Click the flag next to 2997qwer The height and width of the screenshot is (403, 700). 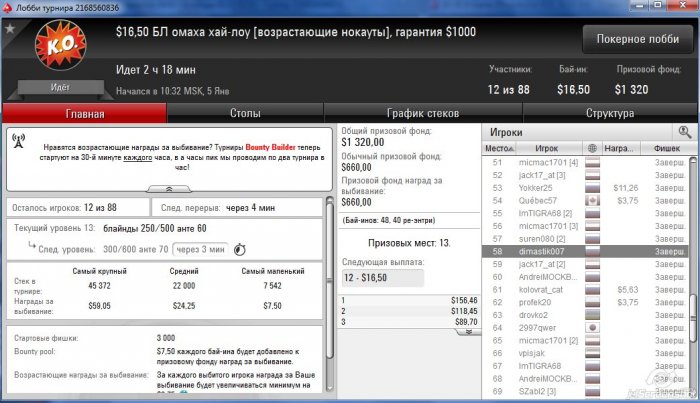[x=592, y=328]
